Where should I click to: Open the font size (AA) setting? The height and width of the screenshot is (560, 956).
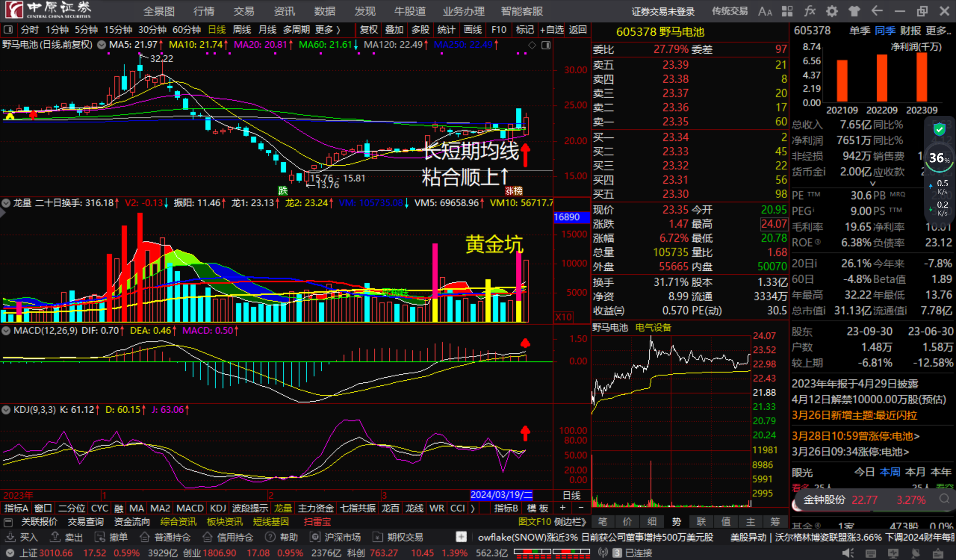pos(765,11)
